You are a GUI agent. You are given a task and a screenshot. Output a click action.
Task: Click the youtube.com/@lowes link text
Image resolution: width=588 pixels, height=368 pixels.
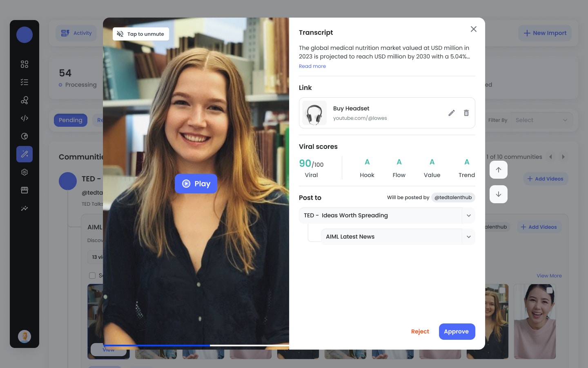pos(360,118)
